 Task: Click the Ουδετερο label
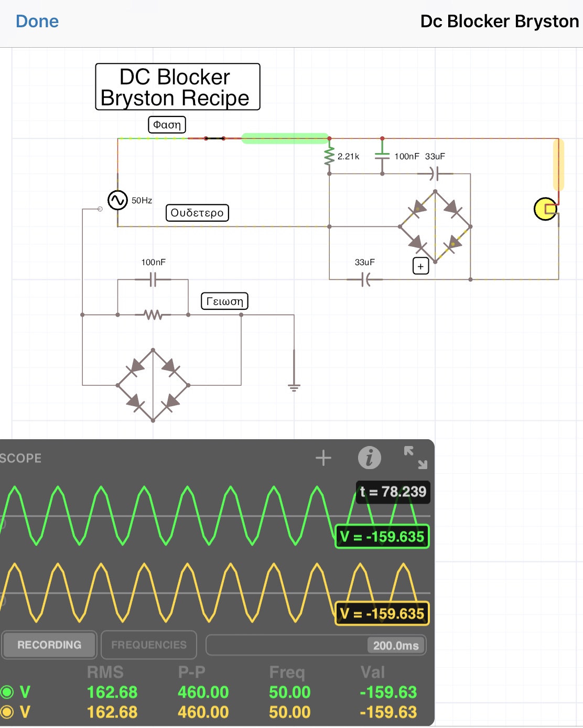(197, 213)
